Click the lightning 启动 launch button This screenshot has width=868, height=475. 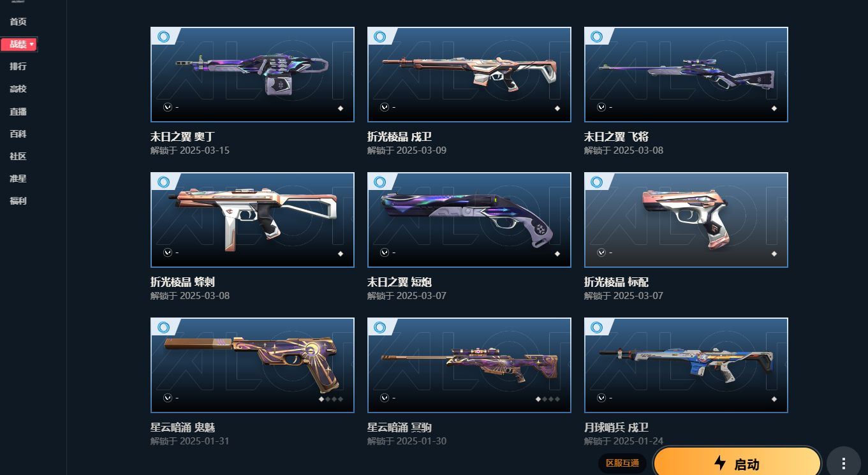click(737, 464)
